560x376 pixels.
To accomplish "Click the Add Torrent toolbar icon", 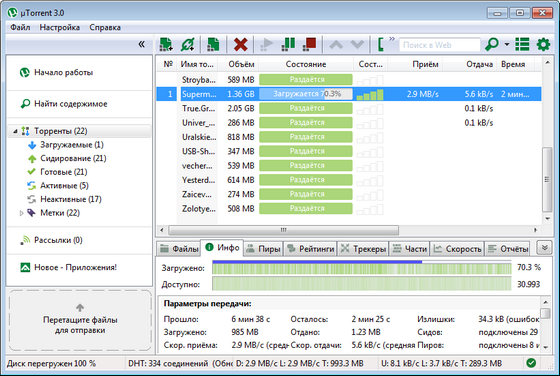I will pos(166,44).
